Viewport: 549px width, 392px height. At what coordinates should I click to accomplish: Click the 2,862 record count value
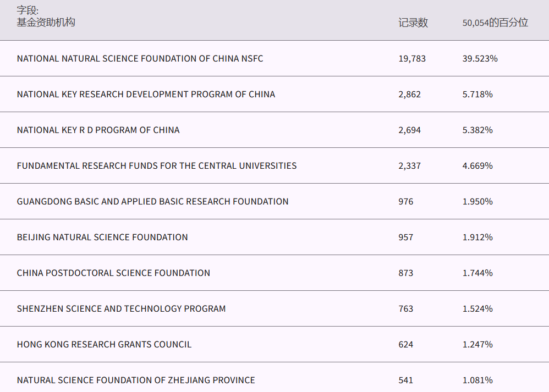409,94
